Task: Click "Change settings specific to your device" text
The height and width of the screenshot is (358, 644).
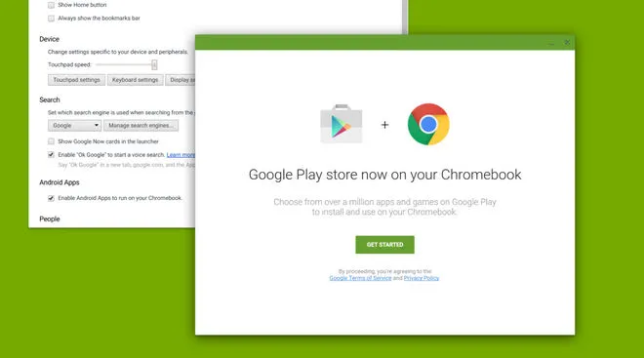Action: pos(118,52)
